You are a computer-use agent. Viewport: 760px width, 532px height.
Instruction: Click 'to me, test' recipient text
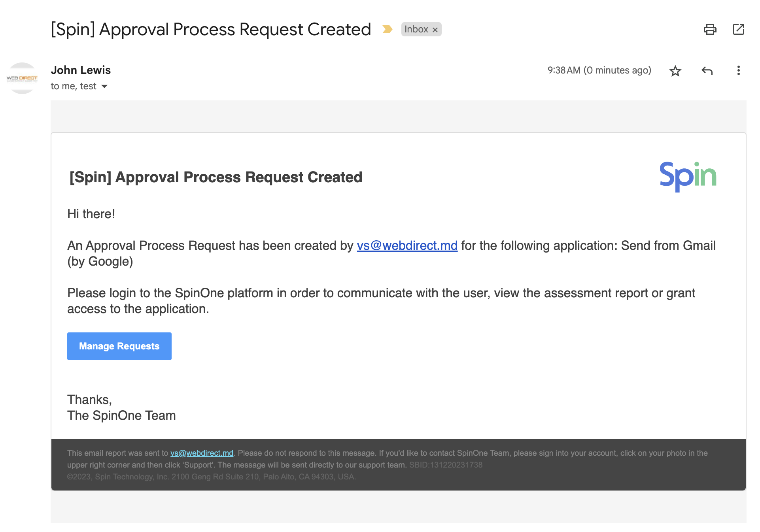click(74, 86)
